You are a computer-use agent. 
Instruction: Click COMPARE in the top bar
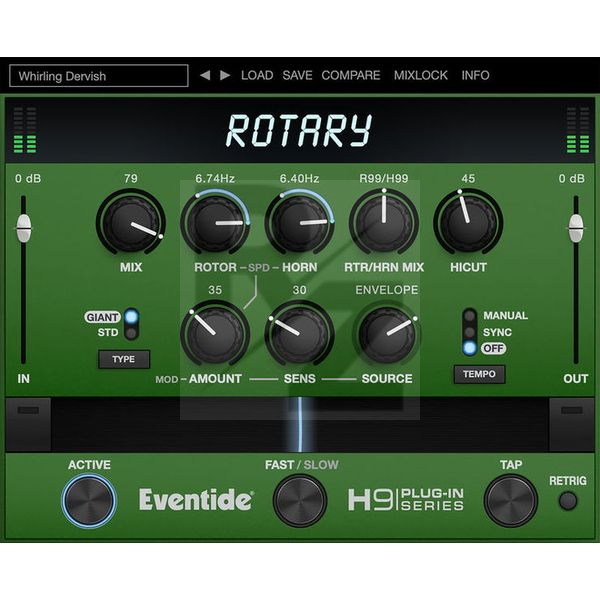pyautogui.click(x=351, y=75)
